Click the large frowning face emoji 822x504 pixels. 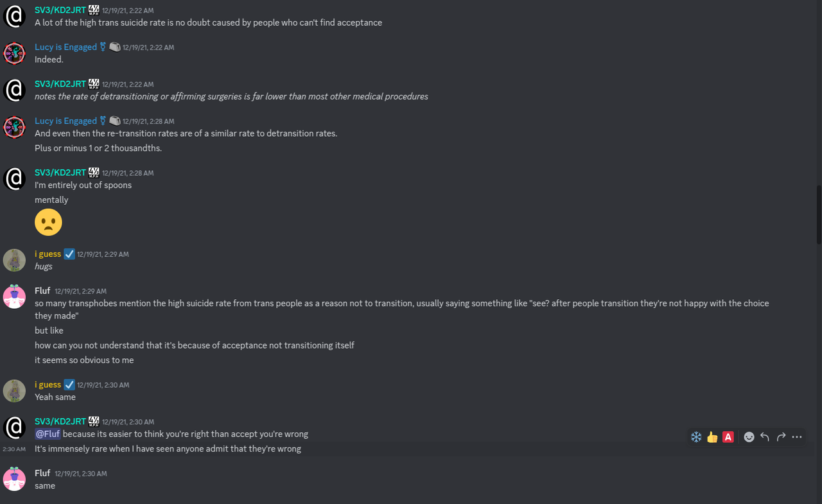tap(48, 222)
